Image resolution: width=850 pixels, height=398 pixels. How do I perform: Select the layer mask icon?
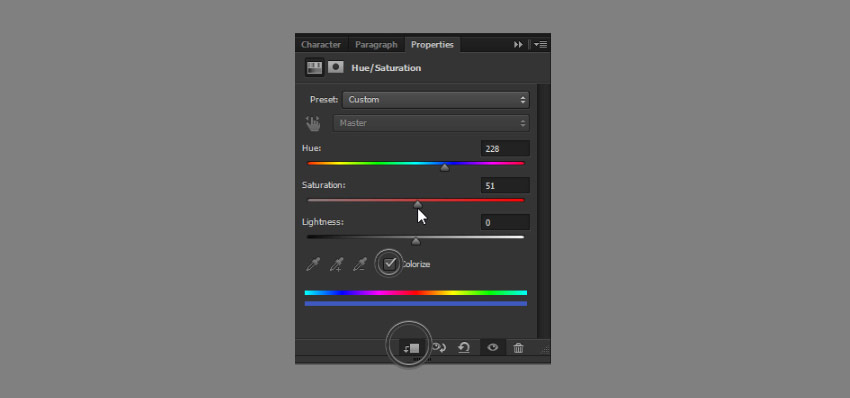click(336, 67)
